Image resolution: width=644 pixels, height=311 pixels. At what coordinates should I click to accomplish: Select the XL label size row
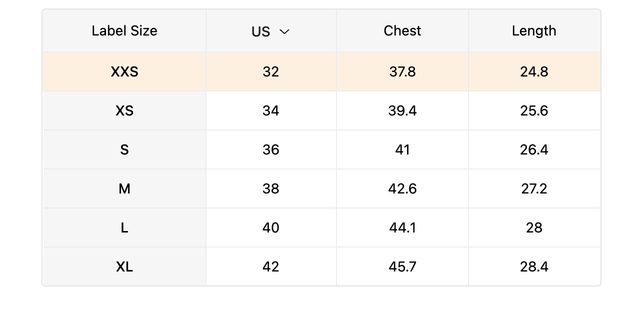[124, 267]
